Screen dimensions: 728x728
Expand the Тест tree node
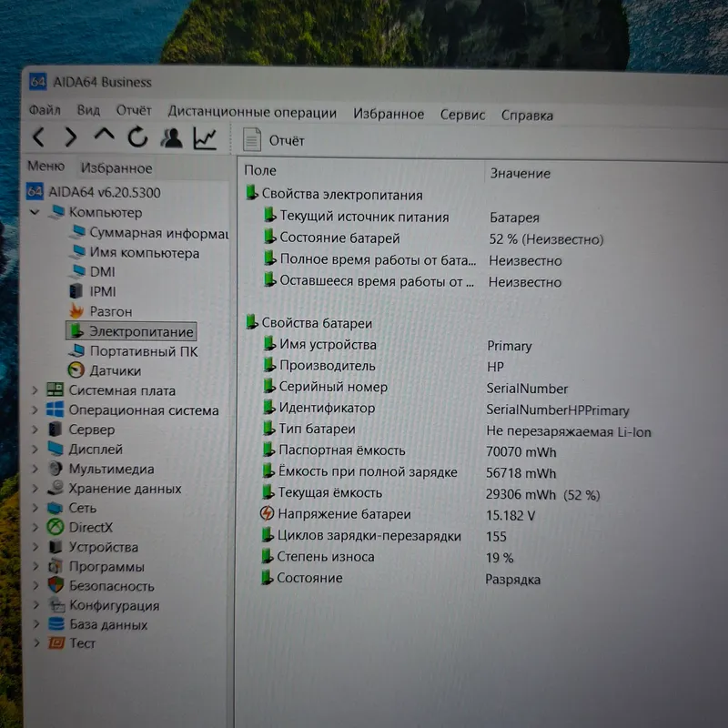click(36, 643)
